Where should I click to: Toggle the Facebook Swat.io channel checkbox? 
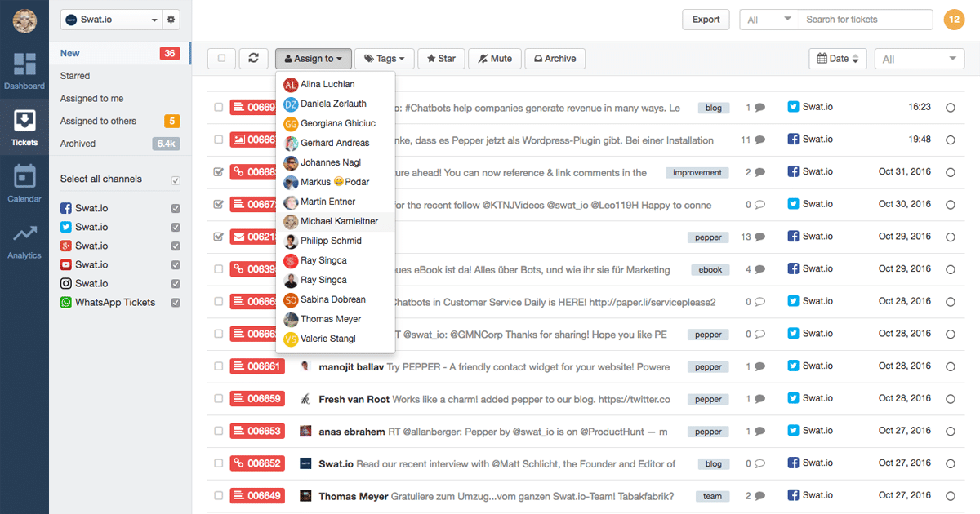pyautogui.click(x=175, y=209)
